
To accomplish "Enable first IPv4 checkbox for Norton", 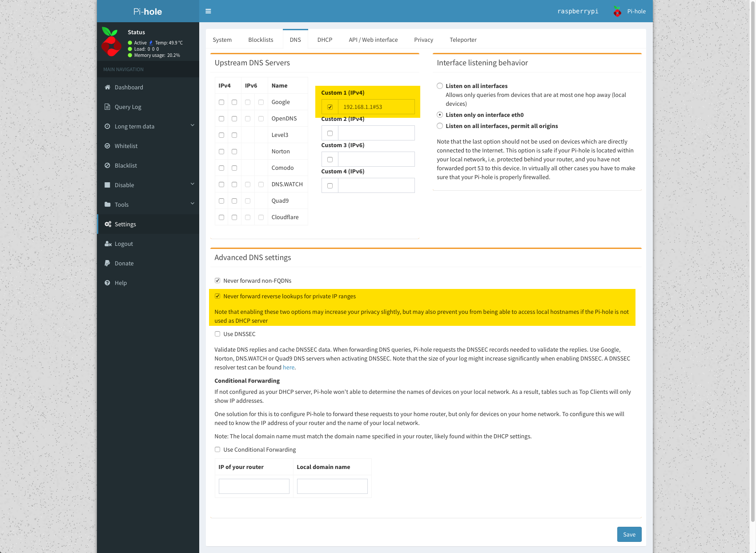I will coord(221,152).
